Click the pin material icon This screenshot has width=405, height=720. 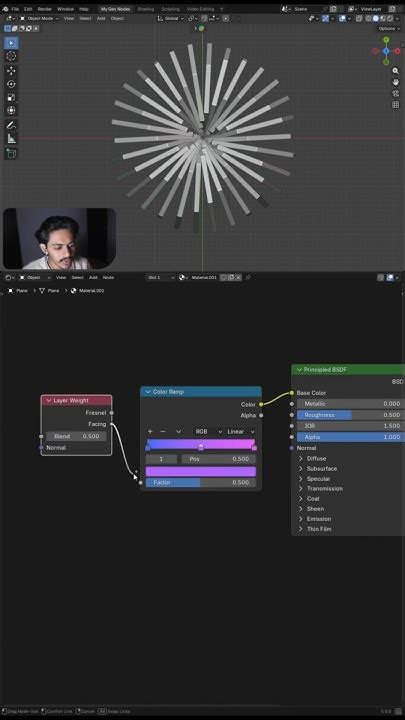tap(248, 277)
